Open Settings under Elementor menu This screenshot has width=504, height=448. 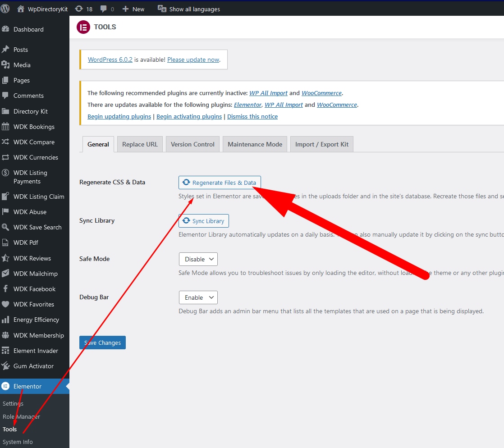[13, 403]
